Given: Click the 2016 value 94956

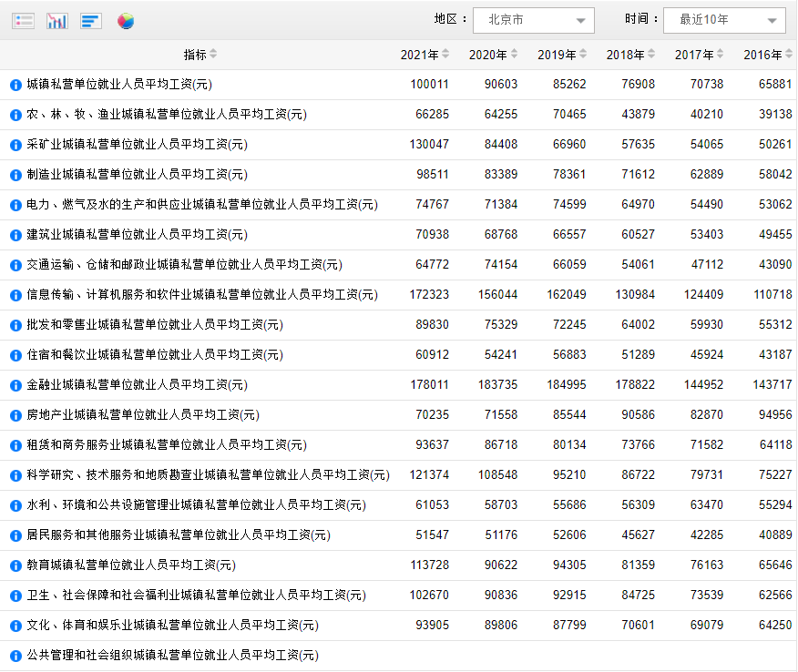Looking at the screenshot, I should click(775, 414).
